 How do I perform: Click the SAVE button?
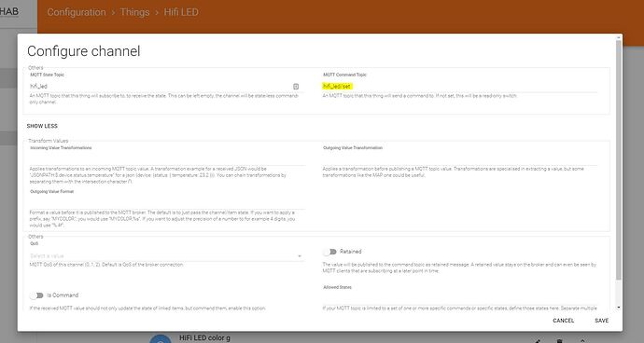[601, 321]
